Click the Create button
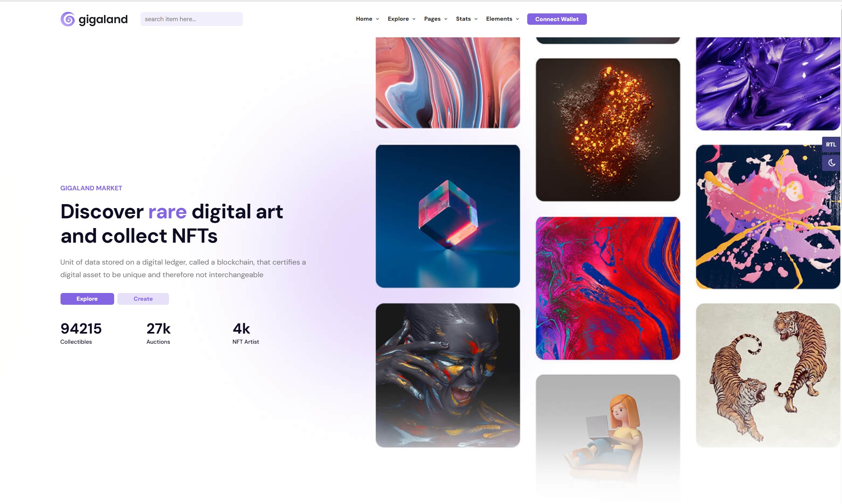The width and height of the screenshot is (842, 504). (x=143, y=299)
